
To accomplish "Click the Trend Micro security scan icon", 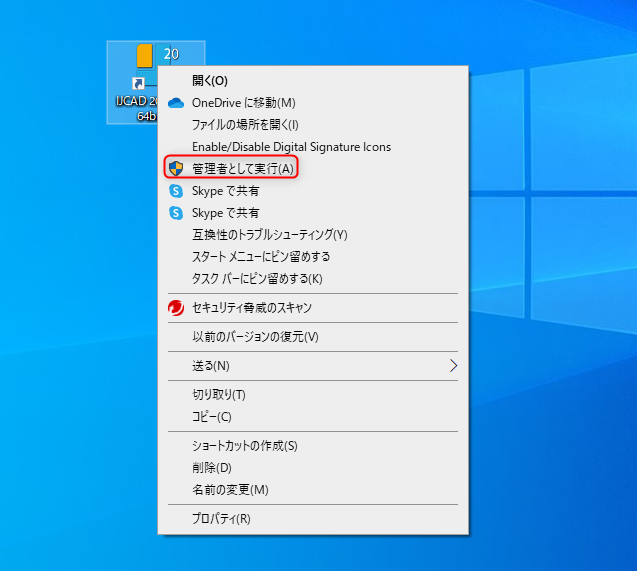I will tap(176, 308).
